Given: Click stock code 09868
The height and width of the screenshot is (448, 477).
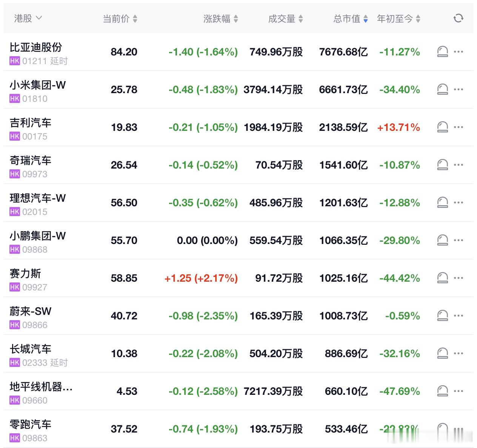Looking at the screenshot, I should point(35,250).
